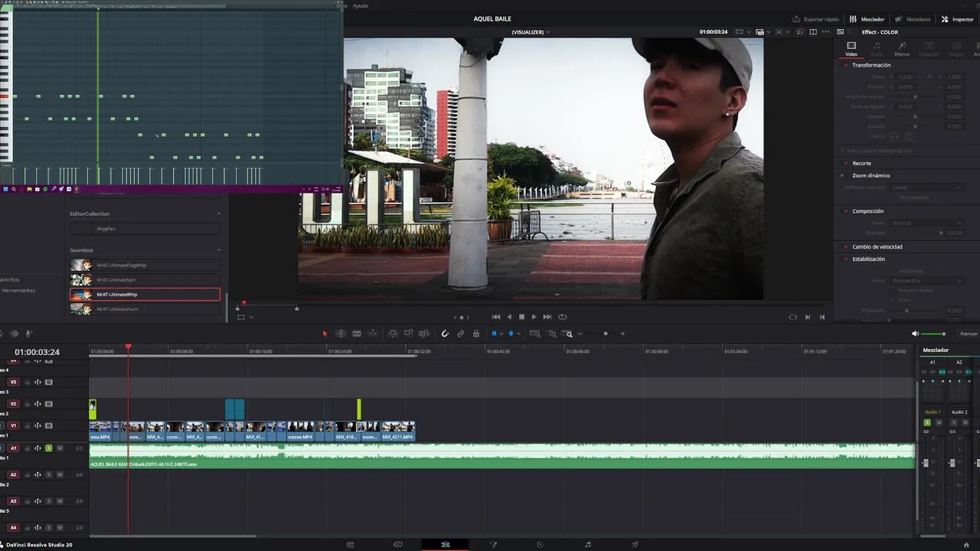Viewport: 980px width, 551px height.
Task: Disable the V1 video track
Action: point(49,425)
